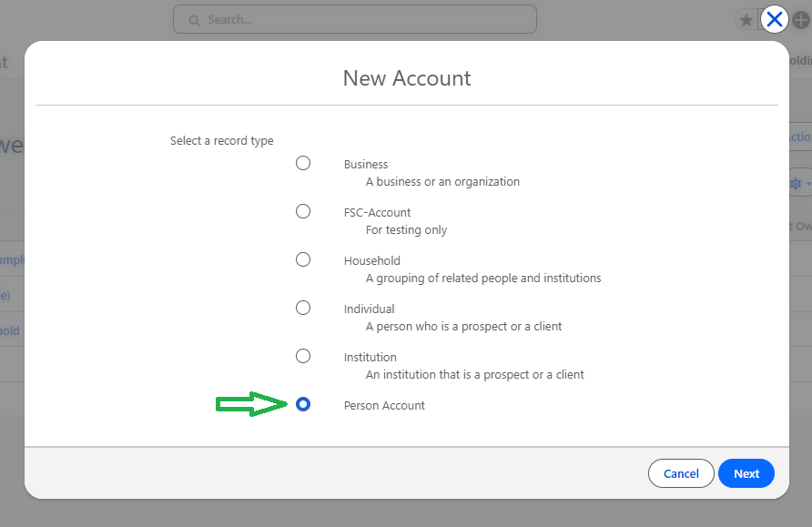Click the list view gear icon
812x527 pixels.
coord(795,184)
